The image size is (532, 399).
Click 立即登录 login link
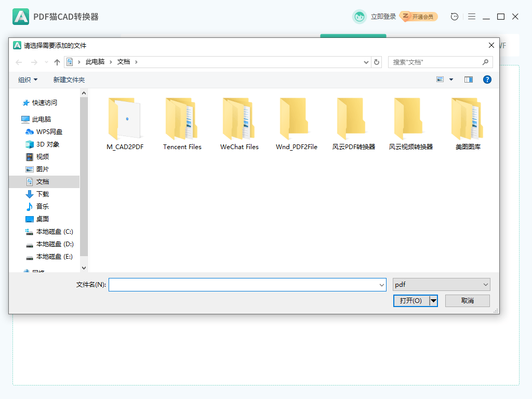point(383,17)
